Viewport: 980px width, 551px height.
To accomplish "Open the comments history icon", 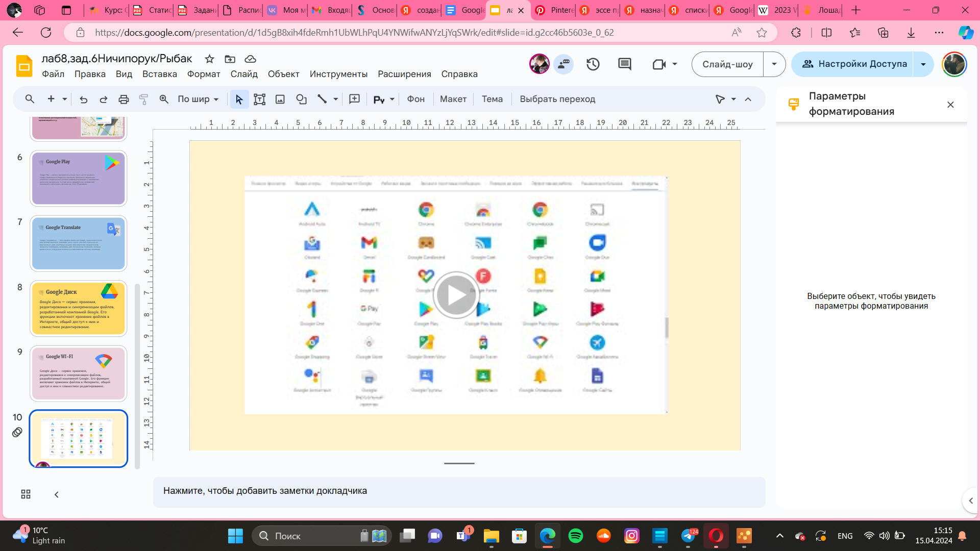I will tap(624, 64).
